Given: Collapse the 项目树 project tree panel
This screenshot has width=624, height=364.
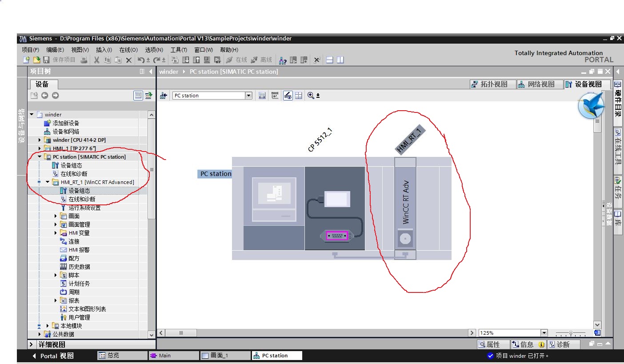Looking at the screenshot, I should tap(151, 72).
